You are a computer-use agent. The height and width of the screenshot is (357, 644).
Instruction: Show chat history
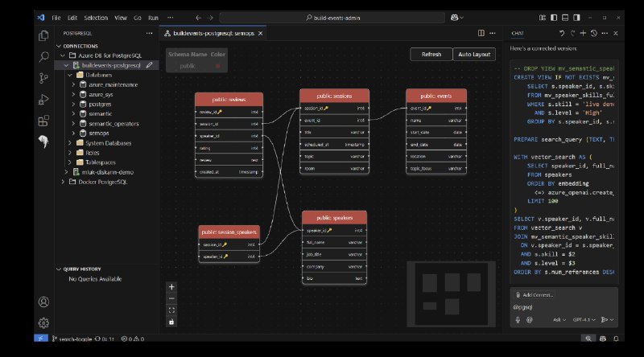coord(594,33)
